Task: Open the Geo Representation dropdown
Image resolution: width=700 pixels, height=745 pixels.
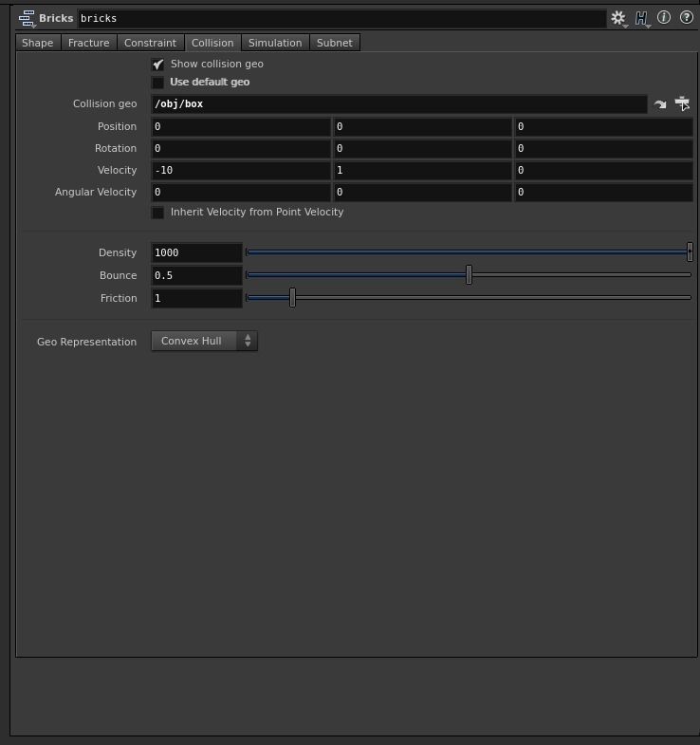Action: [x=204, y=341]
